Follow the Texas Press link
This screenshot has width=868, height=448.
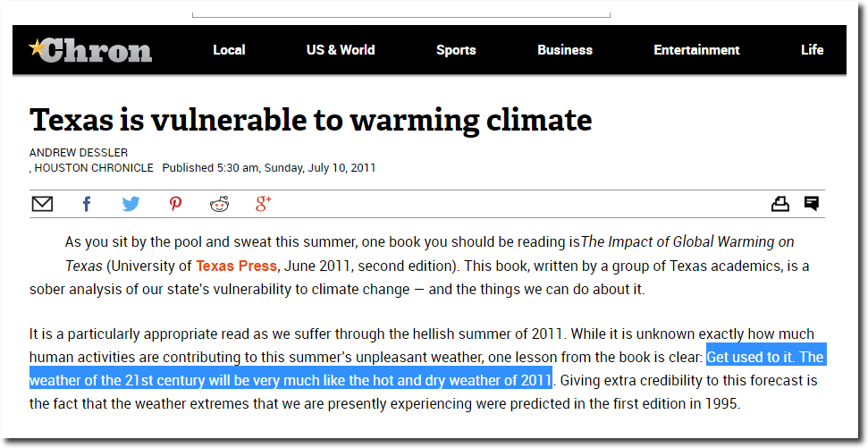pyautogui.click(x=236, y=266)
